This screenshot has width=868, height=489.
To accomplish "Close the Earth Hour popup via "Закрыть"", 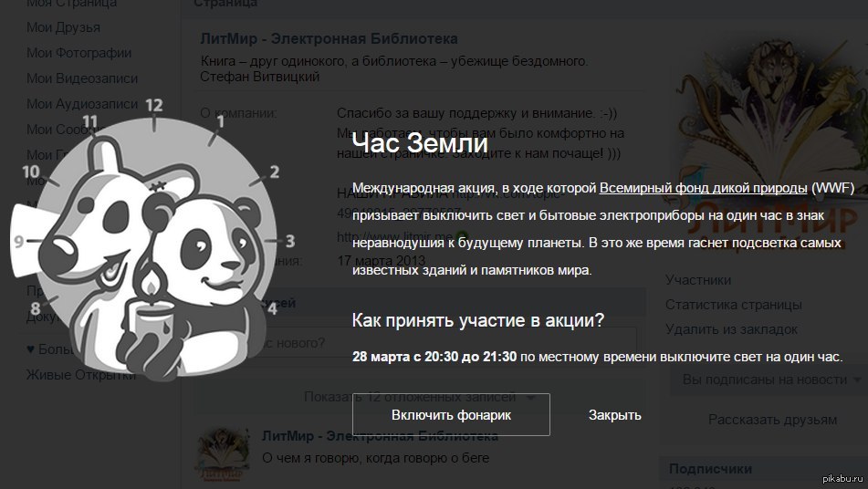I will point(614,415).
